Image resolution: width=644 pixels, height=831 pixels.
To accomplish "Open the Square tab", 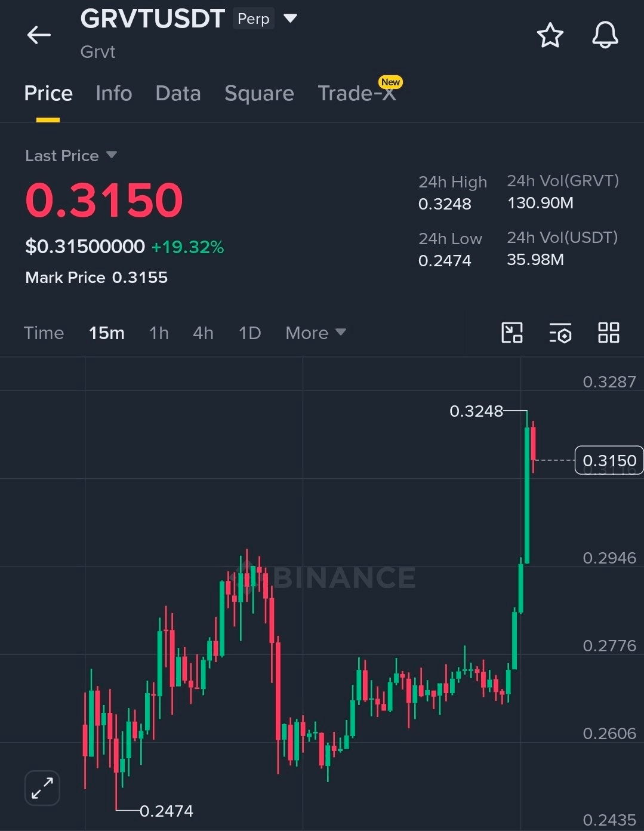I will click(259, 94).
